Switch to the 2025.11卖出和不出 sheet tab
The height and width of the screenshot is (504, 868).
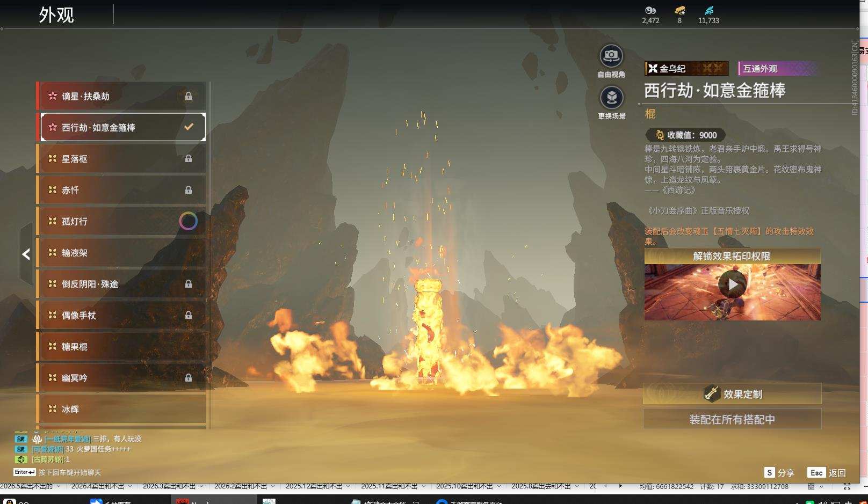point(389,486)
